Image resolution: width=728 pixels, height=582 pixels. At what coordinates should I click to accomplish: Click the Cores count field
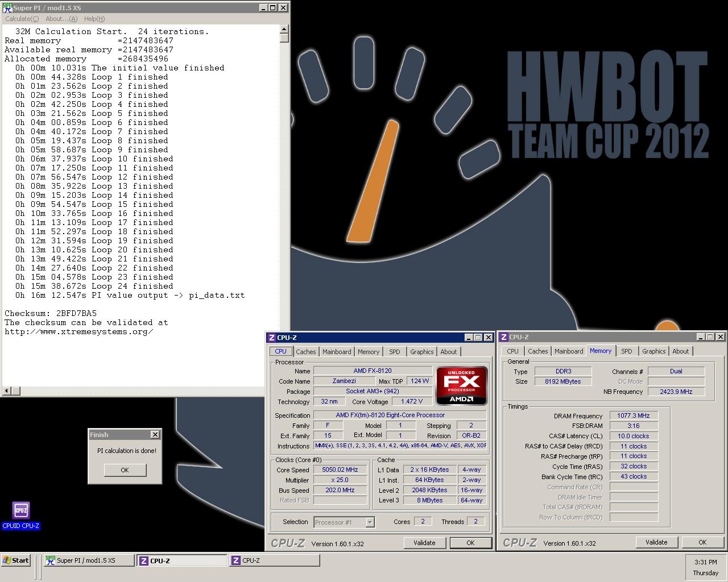click(x=423, y=522)
